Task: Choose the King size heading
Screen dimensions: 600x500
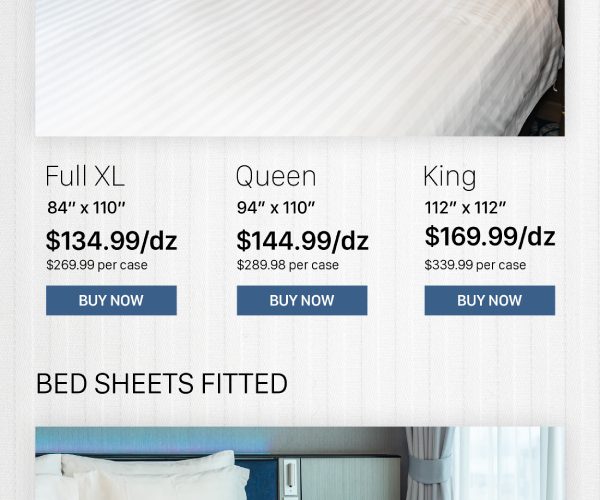Action: tap(449, 177)
